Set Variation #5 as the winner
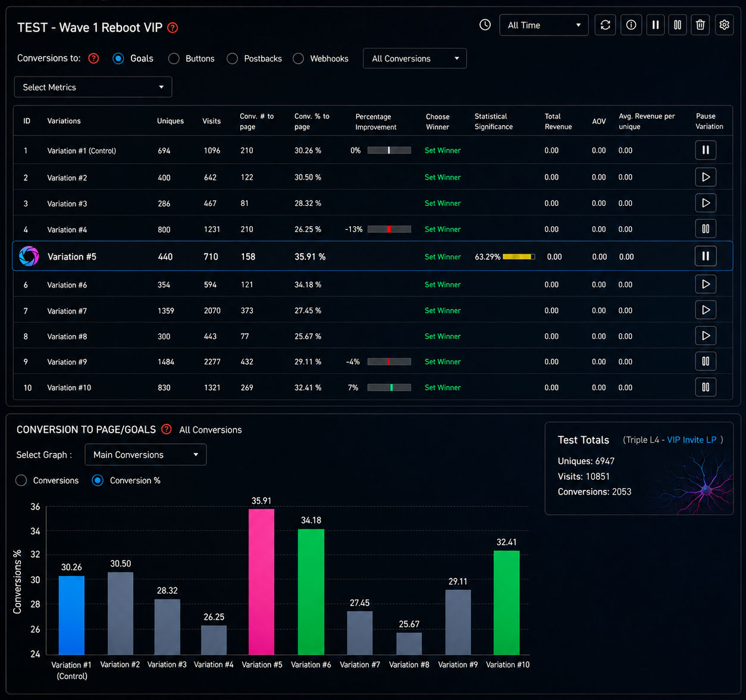This screenshot has height=700, width=746. (x=443, y=257)
